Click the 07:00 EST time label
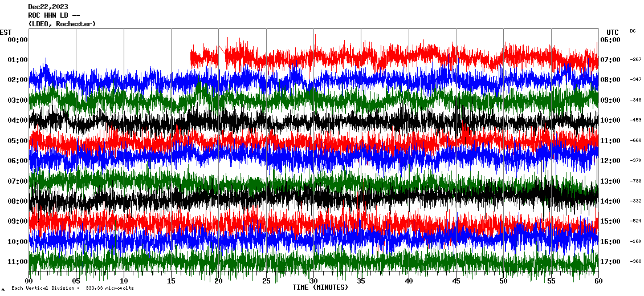 18,181
